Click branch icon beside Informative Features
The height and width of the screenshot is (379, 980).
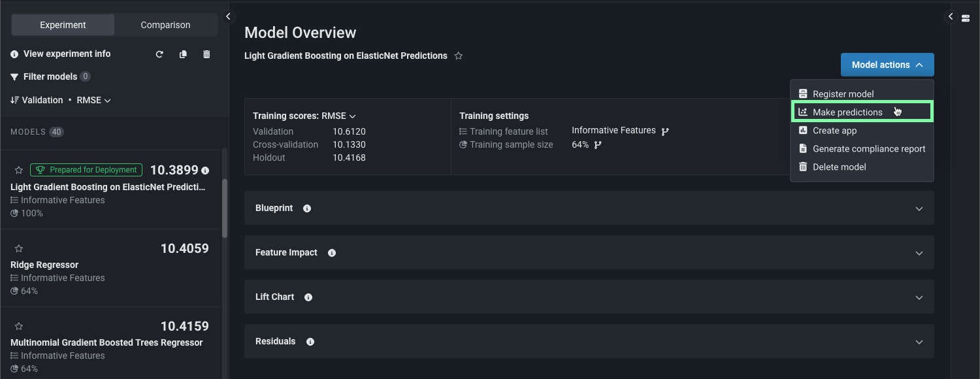point(665,131)
